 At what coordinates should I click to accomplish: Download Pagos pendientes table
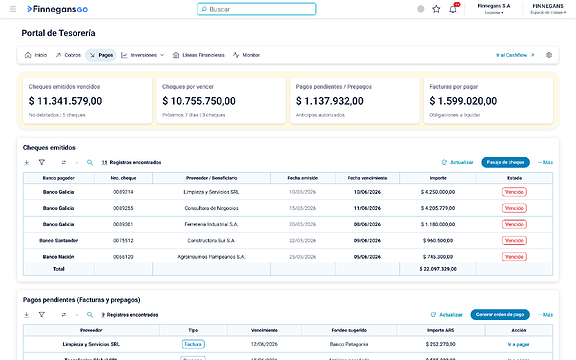click(26, 315)
